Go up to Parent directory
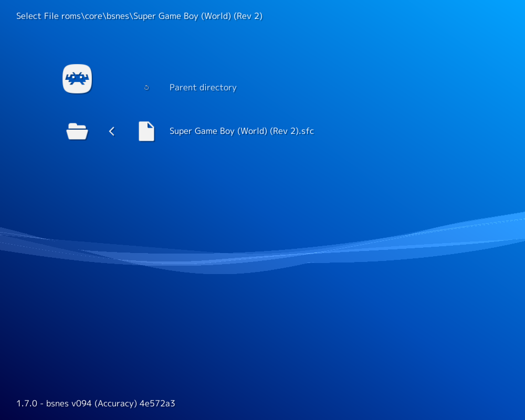 [x=203, y=88]
